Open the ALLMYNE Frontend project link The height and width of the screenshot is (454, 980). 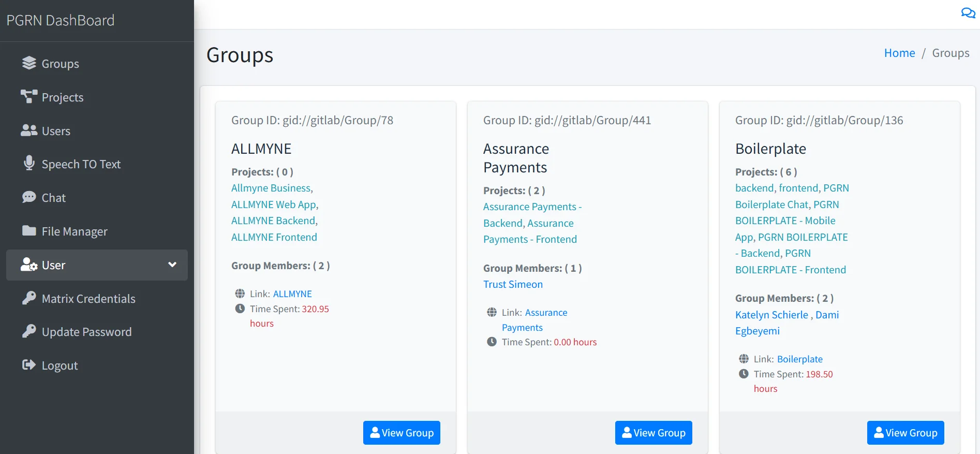[x=274, y=237]
